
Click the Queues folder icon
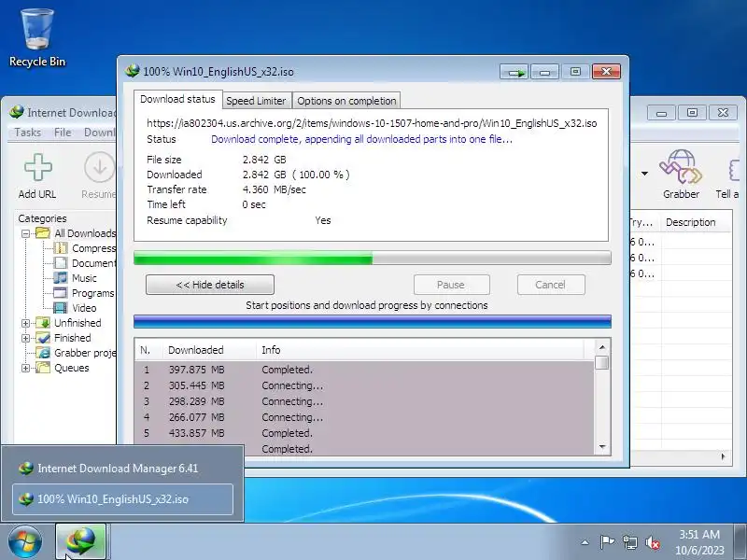[x=43, y=368]
